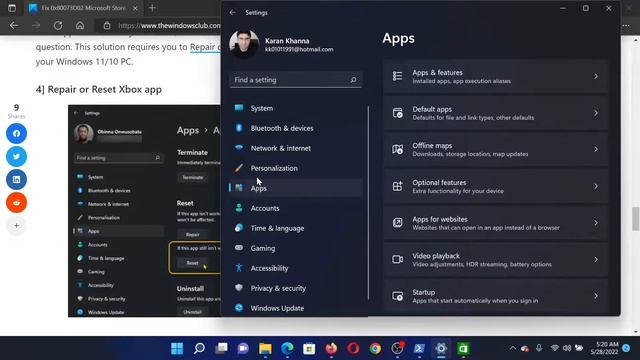
Task: Expand Startup chevron arrow
Action: [596, 296]
